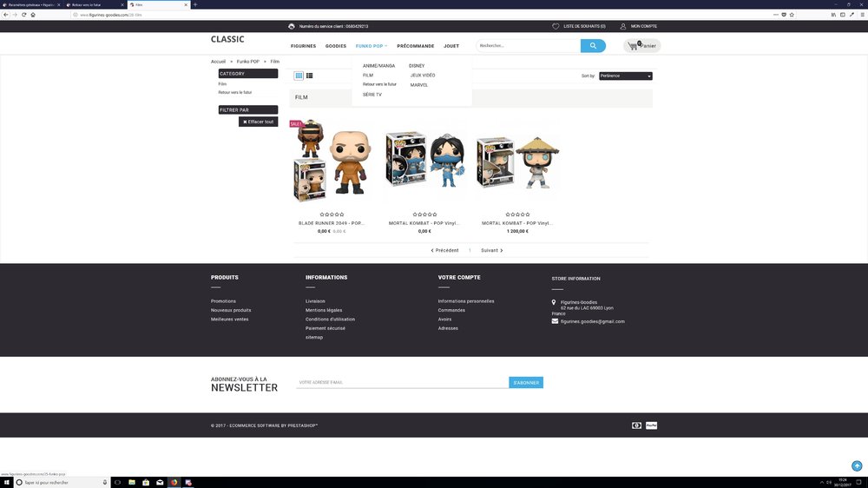
Task: Select Disney in the submenu
Action: pos(417,66)
